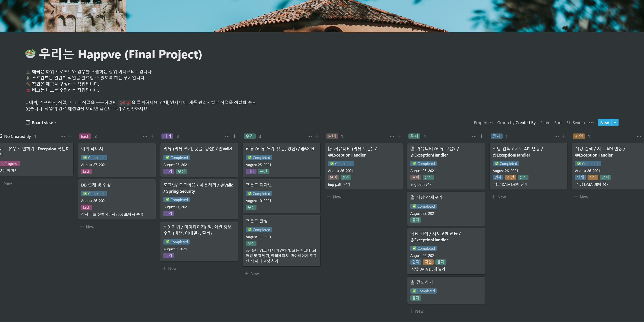Click the page title 우리는 Happve
The image size is (644, 322).
[x=120, y=54]
